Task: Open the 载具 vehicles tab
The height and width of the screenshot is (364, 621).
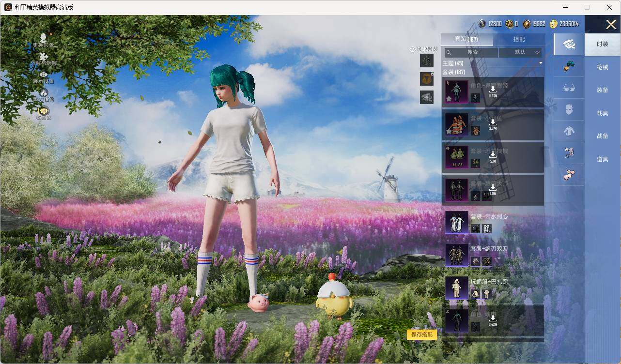Action: click(603, 113)
